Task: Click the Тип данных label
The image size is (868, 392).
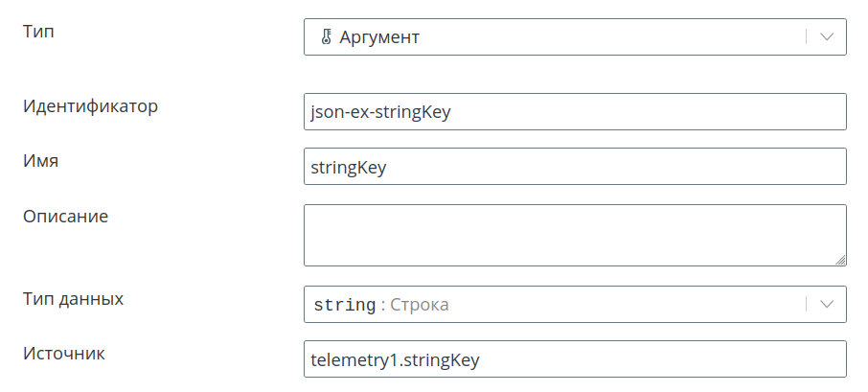Action: pos(73,299)
